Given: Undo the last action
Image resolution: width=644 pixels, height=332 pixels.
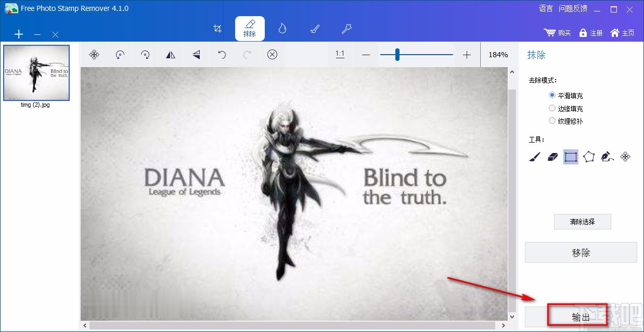Looking at the screenshot, I should pos(222,54).
